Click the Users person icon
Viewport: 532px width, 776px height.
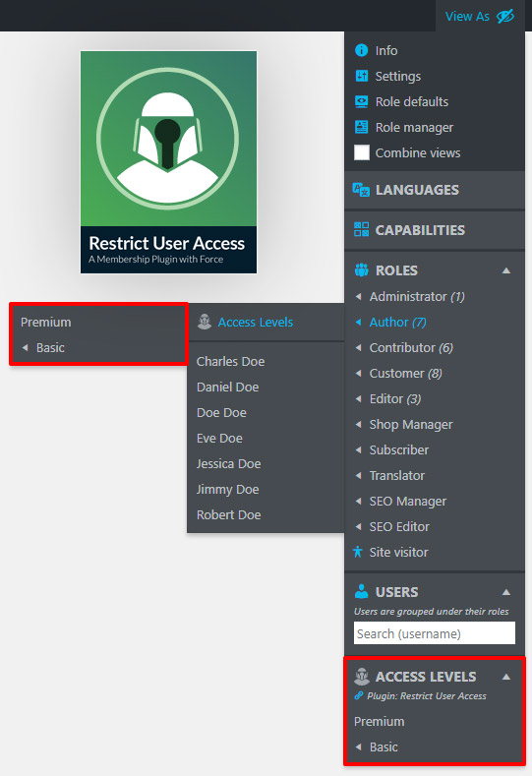362,591
